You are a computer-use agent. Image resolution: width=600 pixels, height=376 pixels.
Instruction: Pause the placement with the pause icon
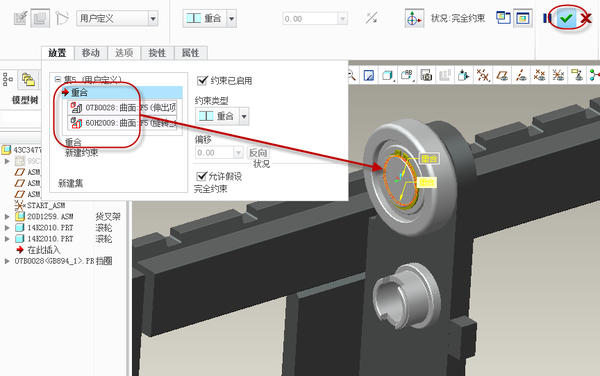coord(547,18)
